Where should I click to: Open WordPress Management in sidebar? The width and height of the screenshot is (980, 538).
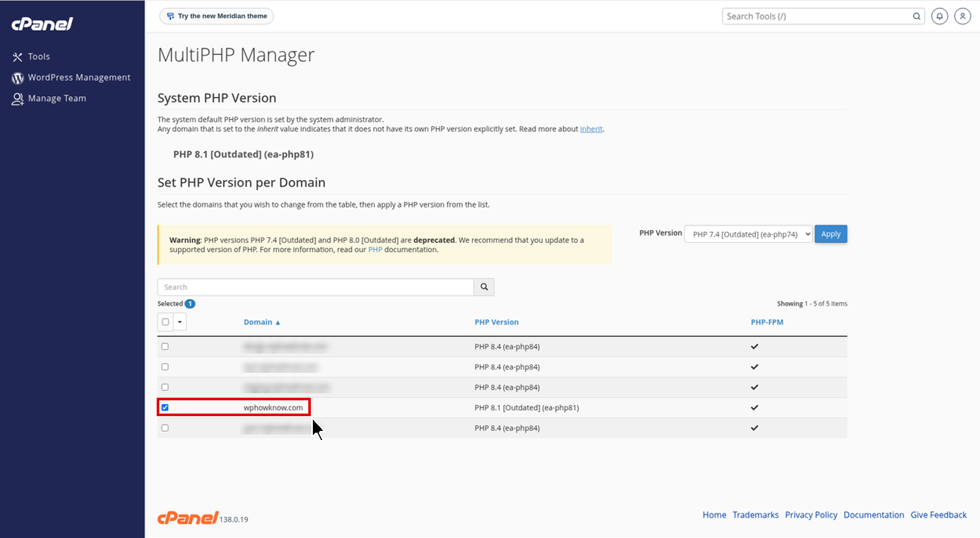[71, 78]
